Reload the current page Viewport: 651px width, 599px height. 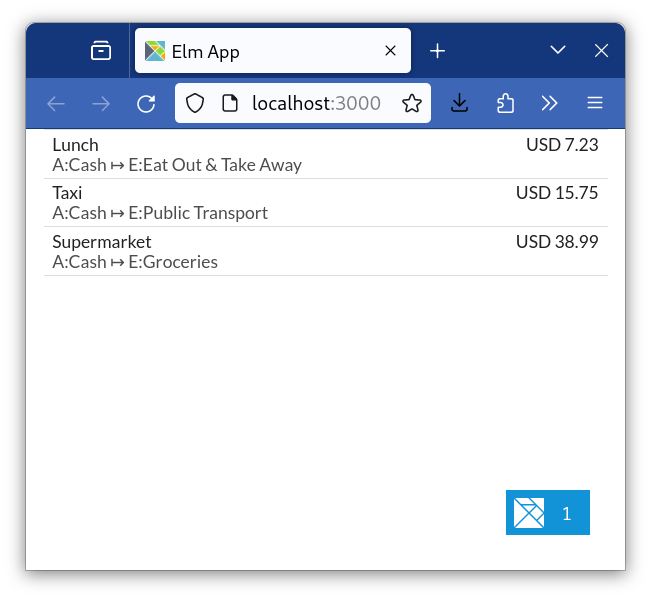click(x=146, y=103)
